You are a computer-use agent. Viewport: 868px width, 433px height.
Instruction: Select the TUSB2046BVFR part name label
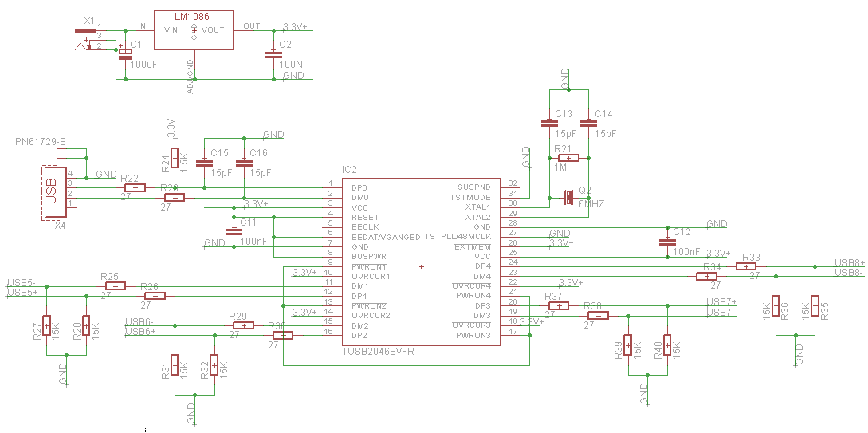tap(378, 351)
